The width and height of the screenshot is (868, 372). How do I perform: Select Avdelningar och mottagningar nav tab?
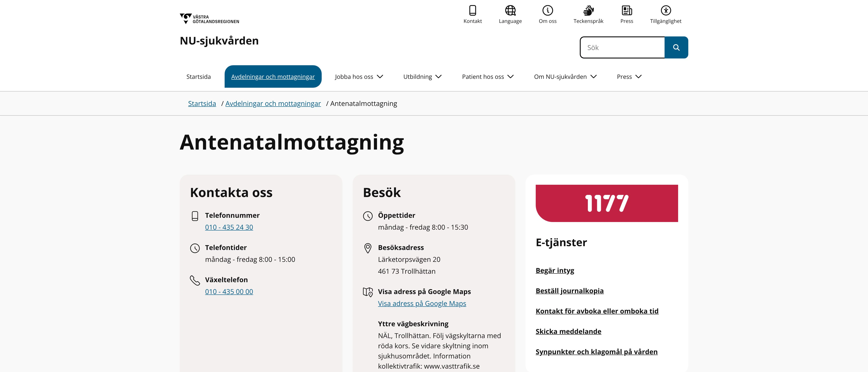pyautogui.click(x=273, y=76)
